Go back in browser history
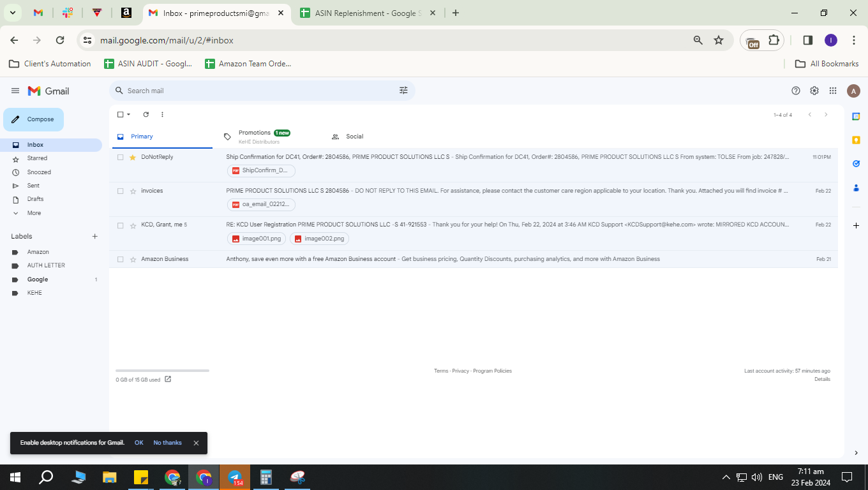This screenshot has width=868, height=490. tap(14, 40)
